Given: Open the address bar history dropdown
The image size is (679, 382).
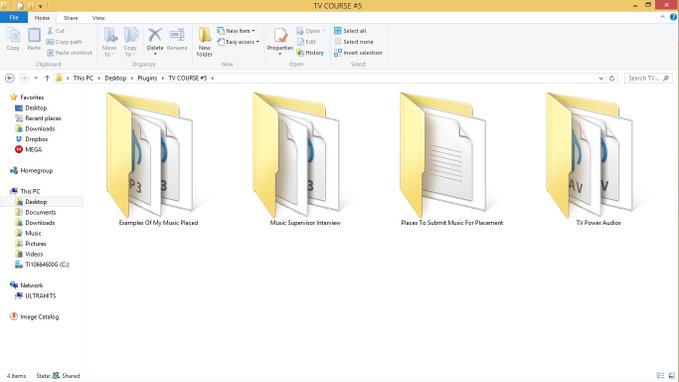Looking at the screenshot, I should (601, 78).
